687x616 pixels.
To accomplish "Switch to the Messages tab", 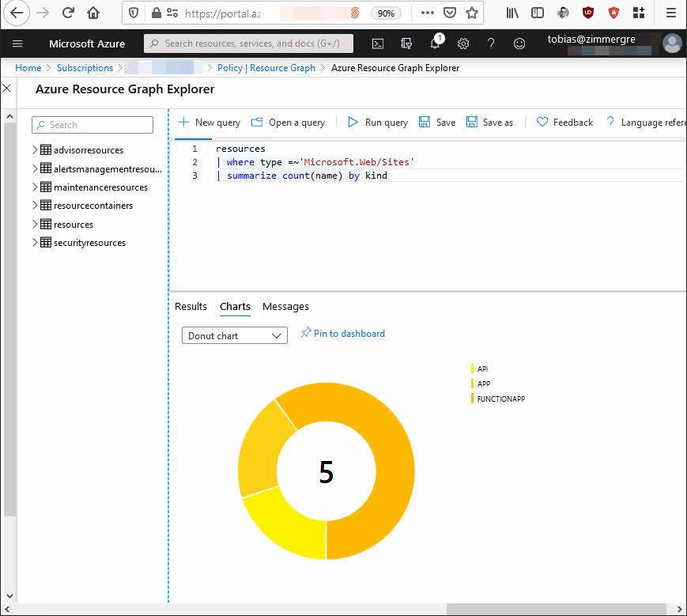I will click(x=285, y=307).
